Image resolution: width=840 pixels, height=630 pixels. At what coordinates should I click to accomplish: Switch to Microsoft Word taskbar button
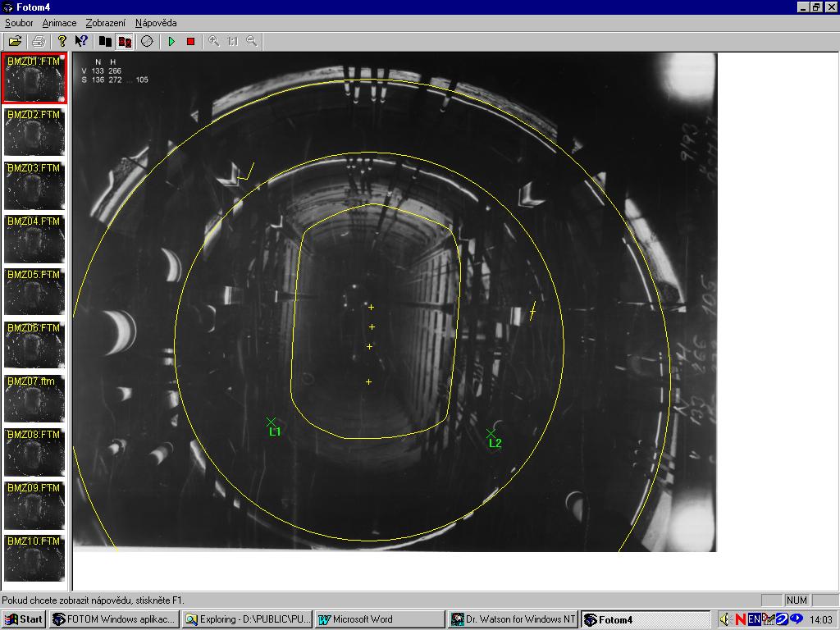point(380,619)
